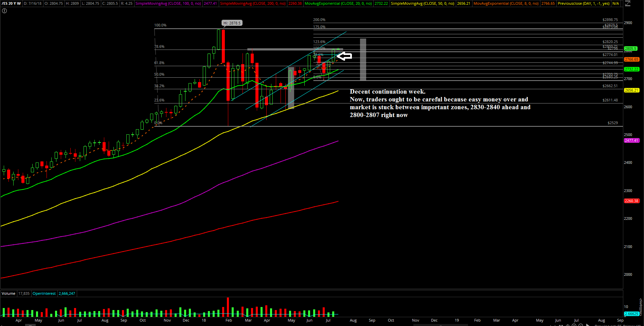Click the millions label on volume axis
This screenshot has width=644, height=326.
click(641, 307)
